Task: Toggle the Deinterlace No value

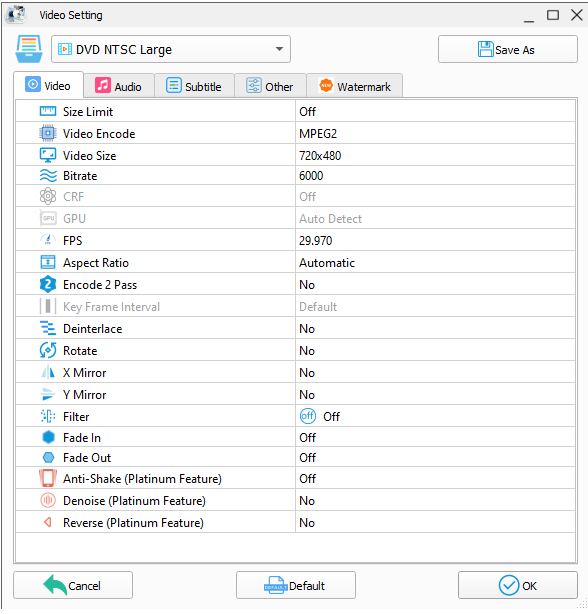Action: point(435,329)
